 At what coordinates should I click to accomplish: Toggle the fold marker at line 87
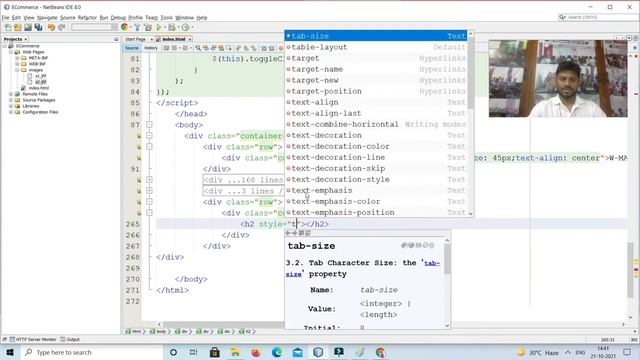click(149, 124)
